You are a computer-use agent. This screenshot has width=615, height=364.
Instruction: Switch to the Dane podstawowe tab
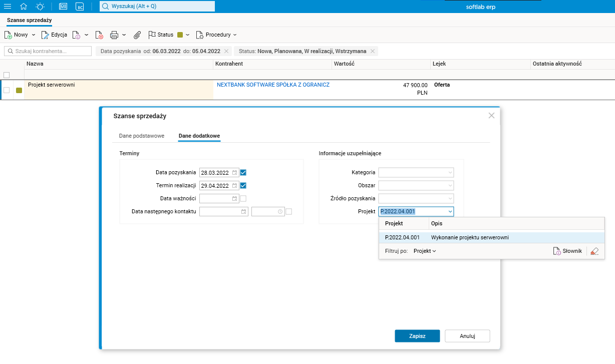[142, 136]
